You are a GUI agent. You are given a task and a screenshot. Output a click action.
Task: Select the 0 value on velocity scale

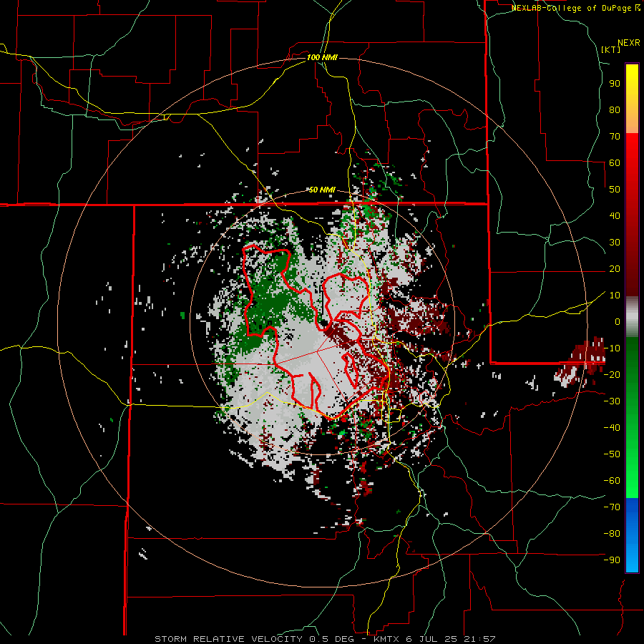(618, 321)
